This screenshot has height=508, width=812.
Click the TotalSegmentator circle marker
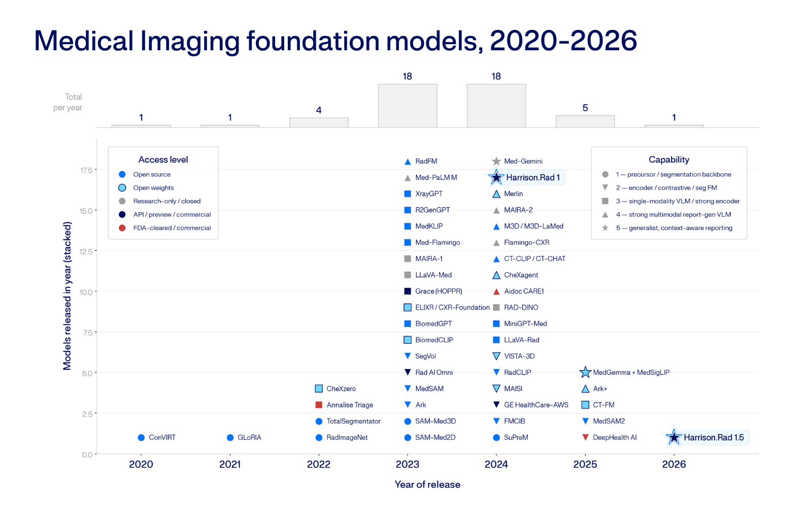pos(319,421)
